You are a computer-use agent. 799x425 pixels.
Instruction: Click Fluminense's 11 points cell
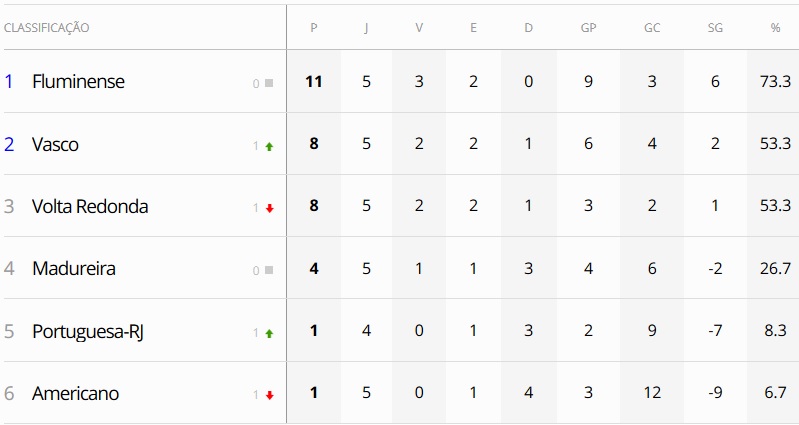(314, 82)
